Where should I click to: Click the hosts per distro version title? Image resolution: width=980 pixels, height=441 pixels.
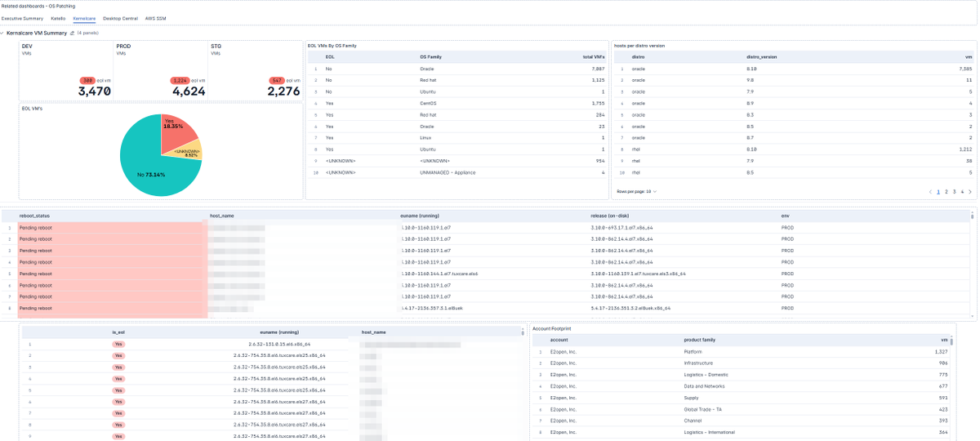coord(639,46)
